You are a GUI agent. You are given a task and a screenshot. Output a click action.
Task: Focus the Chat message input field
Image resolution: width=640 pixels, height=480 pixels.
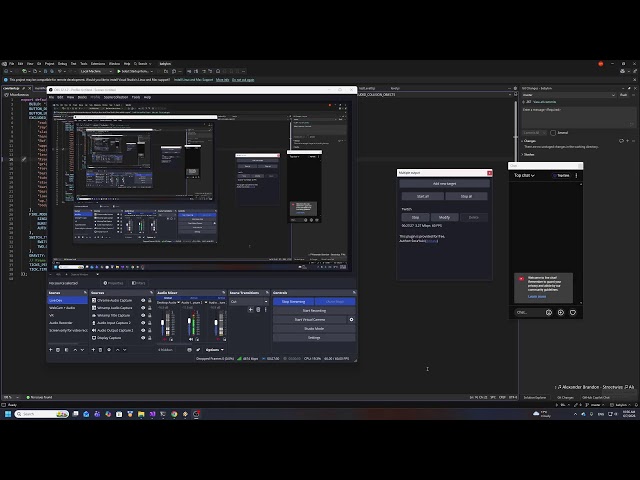point(529,313)
